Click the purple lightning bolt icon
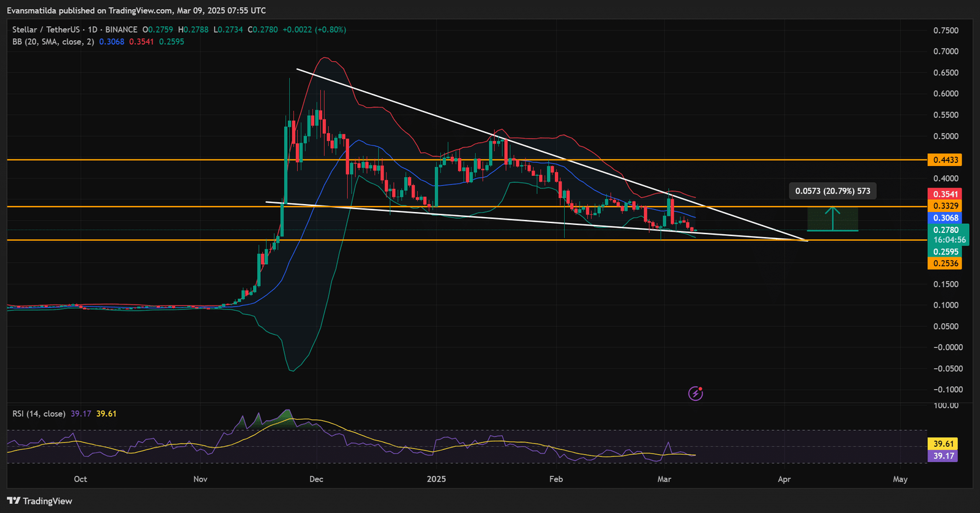The width and height of the screenshot is (980, 513). tap(695, 393)
